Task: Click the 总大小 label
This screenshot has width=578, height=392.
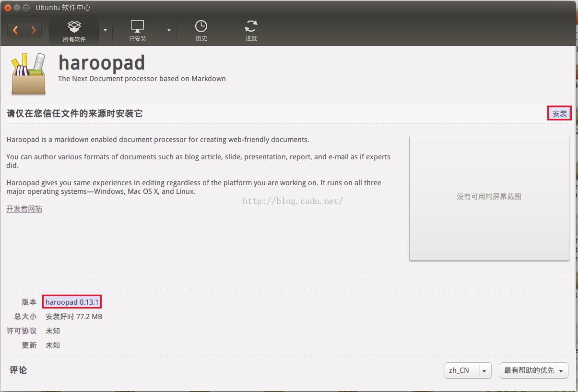Action: click(25, 317)
